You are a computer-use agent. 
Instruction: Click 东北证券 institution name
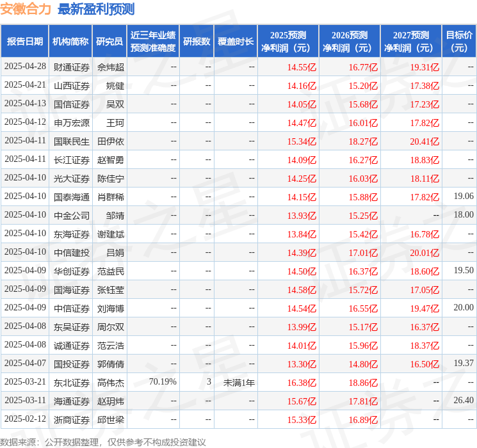click(72, 383)
